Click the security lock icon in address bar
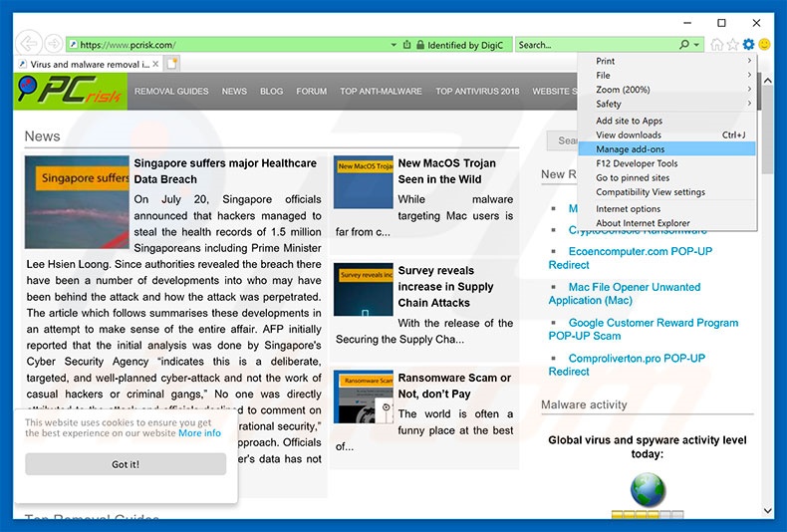The width and height of the screenshot is (787, 532). (x=420, y=45)
